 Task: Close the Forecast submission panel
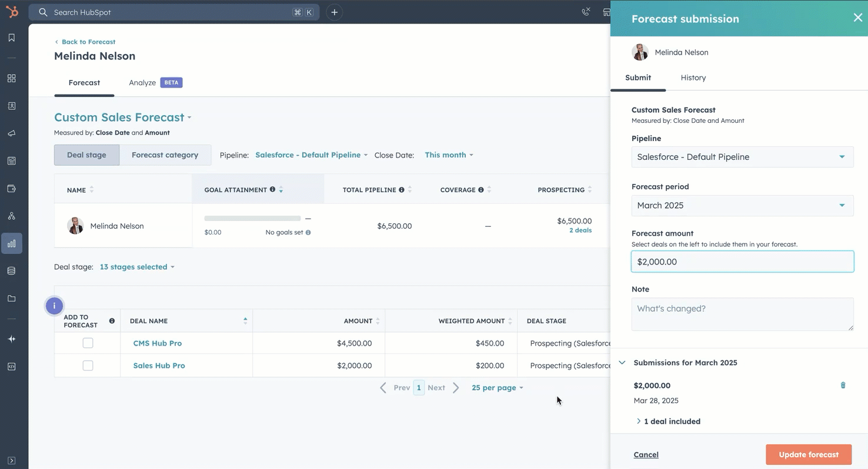(857, 18)
